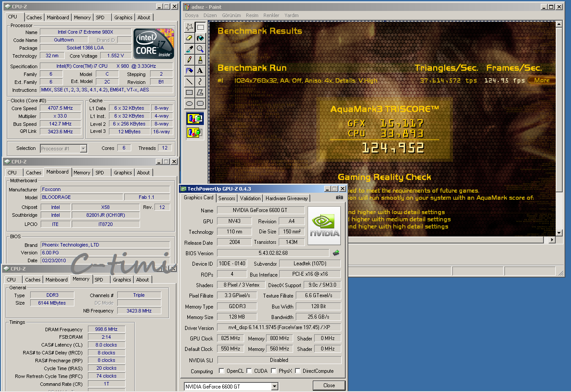Switch to Caches tab in top CPU-Z window
Viewport: 571px width, 392px height.
34,17
